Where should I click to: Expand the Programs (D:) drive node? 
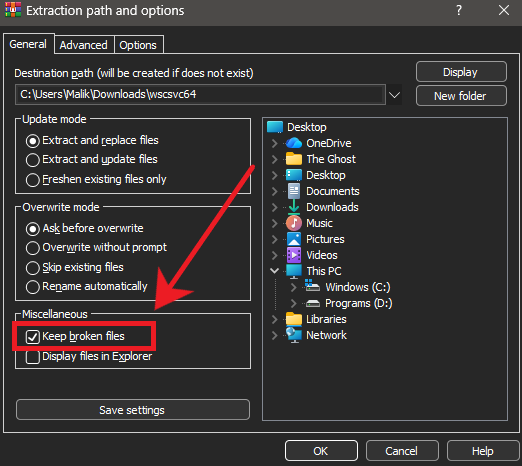point(293,303)
